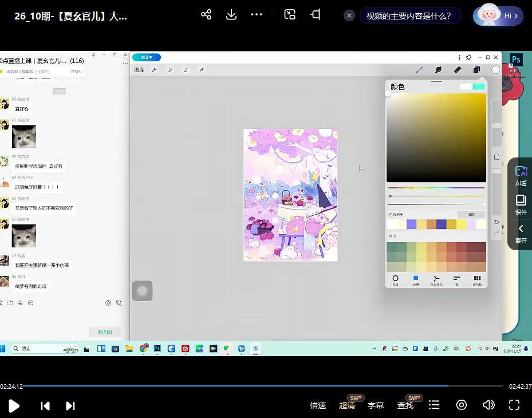Open the 倍速 playback speed menu
This screenshot has height=418, width=532.
pos(318,405)
